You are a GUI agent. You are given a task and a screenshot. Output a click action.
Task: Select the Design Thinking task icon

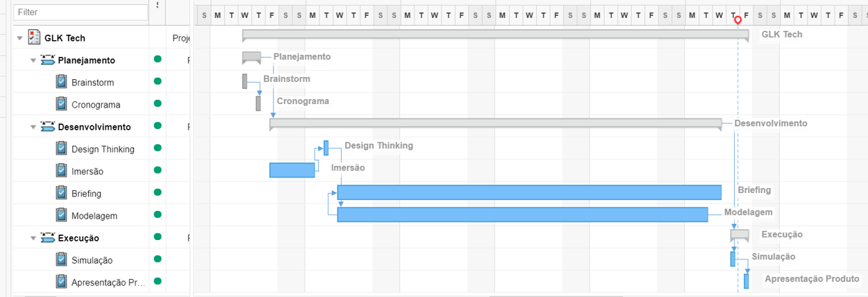coord(61,148)
